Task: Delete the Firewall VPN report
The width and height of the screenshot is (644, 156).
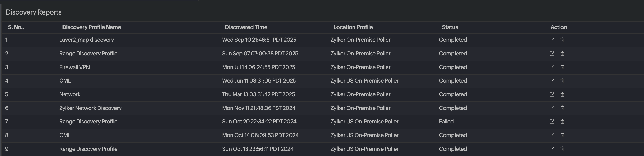Action: coord(562,67)
